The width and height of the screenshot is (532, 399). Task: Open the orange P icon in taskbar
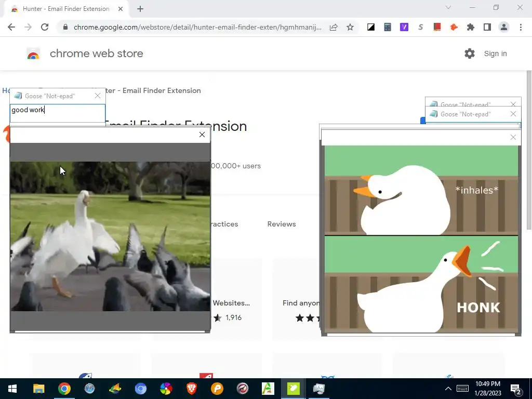click(x=217, y=389)
